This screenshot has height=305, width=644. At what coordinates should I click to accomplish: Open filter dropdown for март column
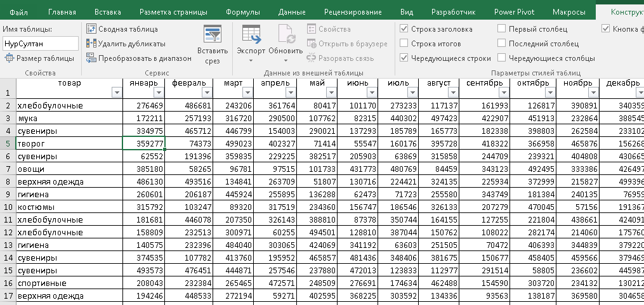pos(248,93)
